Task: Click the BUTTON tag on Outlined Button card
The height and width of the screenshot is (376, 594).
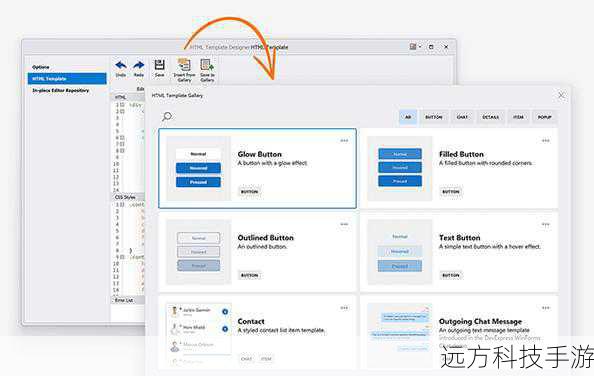Action: (249, 275)
